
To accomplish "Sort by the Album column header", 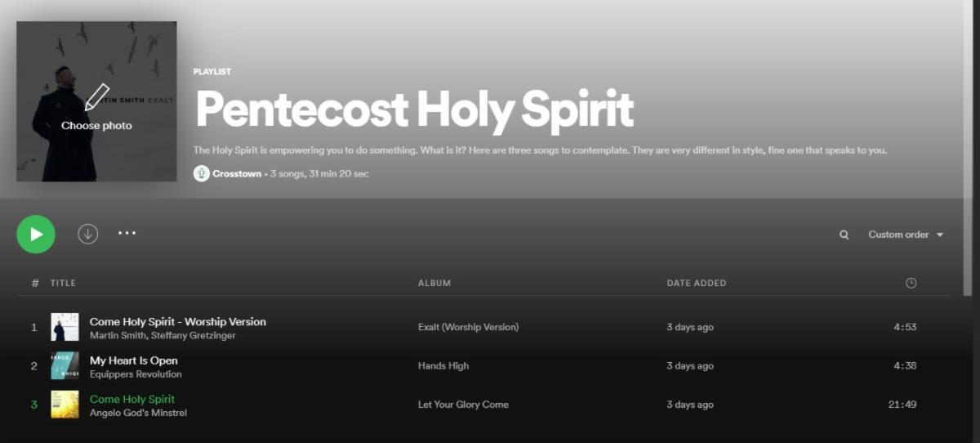I will pos(434,283).
